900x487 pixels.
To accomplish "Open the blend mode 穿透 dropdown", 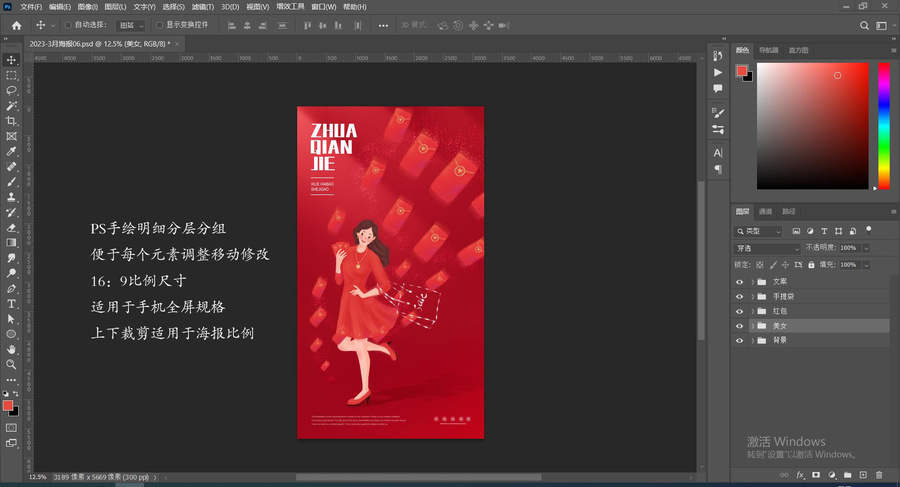I will click(x=767, y=248).
